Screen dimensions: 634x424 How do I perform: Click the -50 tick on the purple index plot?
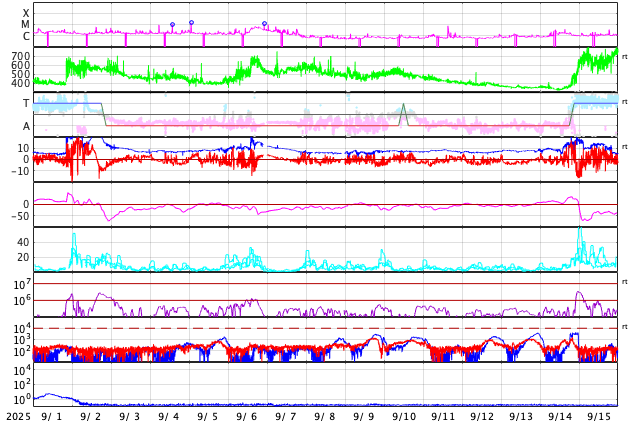click(x=18, y=216)
